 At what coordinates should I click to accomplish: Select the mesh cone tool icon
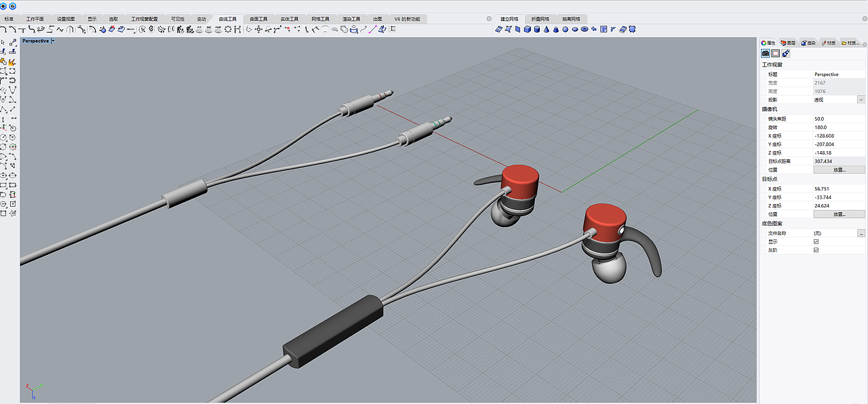point(547,29)
